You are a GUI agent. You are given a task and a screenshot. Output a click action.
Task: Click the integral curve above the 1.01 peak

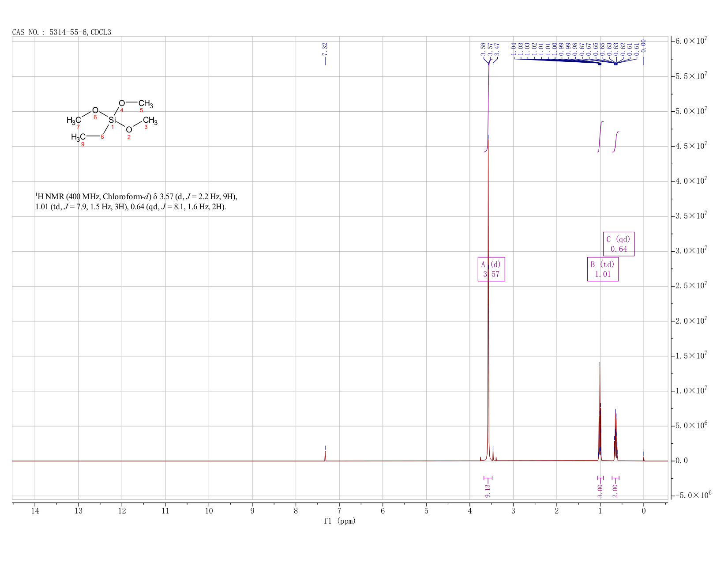[x=600, y=136]
